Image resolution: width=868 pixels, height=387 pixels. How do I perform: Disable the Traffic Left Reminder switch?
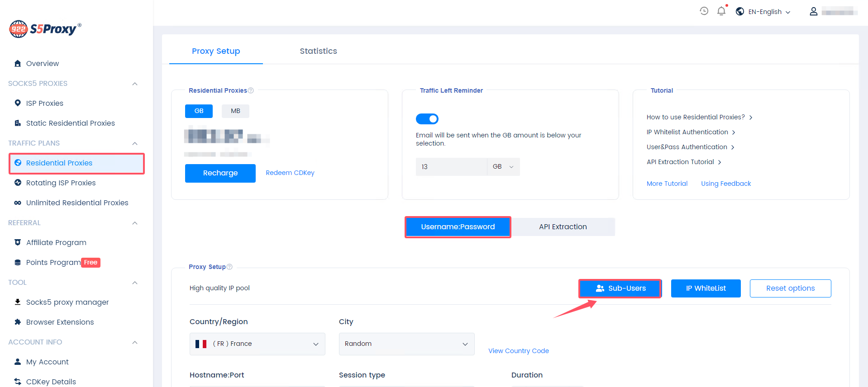point(427,119)
